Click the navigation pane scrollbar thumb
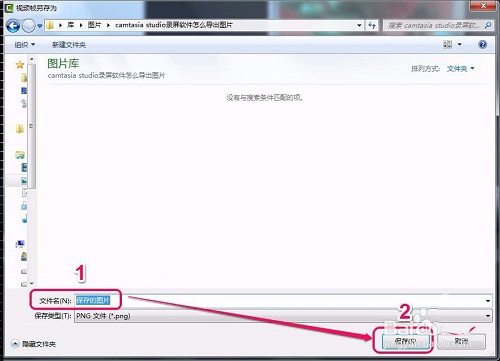The width and height of the screenshot is (500, 361). coord(32,126)
